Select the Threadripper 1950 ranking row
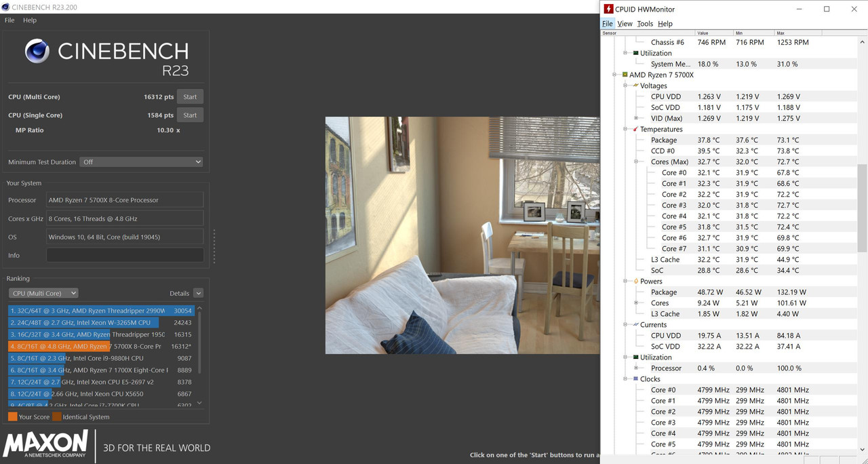 pyautogui.click(x=101, y=334)
